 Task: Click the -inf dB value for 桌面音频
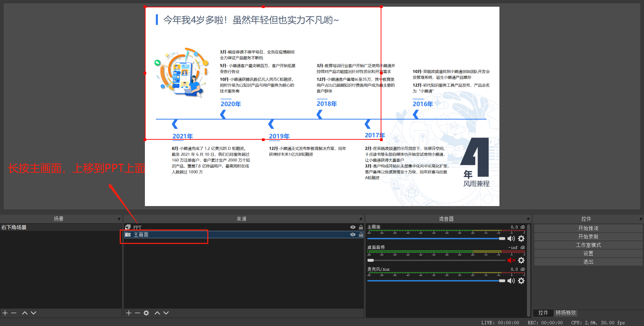[x=517, y=248]
